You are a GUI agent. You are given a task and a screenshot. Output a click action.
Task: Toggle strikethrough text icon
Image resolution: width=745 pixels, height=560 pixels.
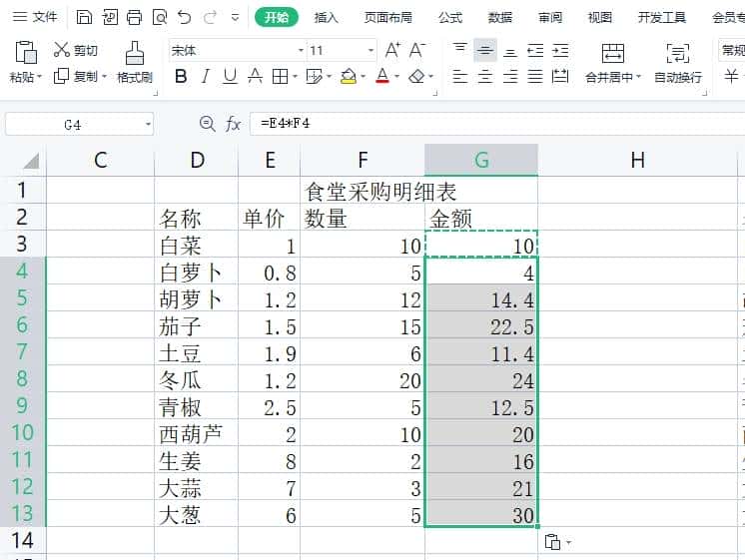(255, 76)
